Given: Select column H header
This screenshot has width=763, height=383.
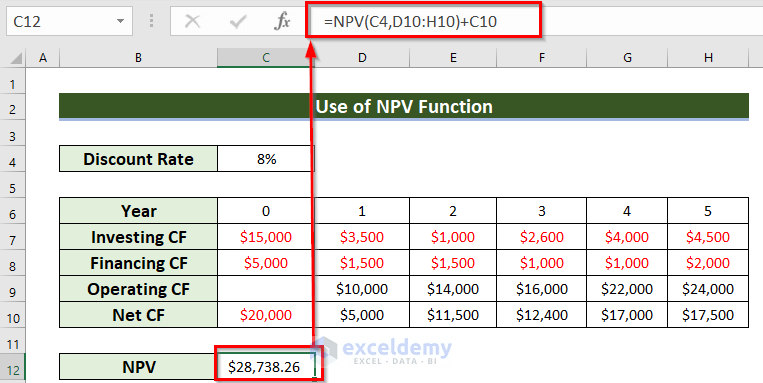Looking at the screenshot, I should tap(708, 58).
